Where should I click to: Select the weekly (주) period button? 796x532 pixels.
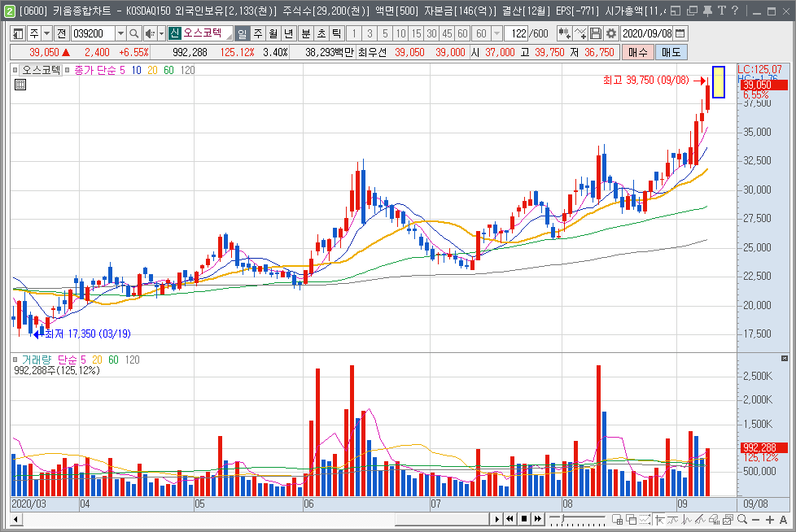[258, 33]
